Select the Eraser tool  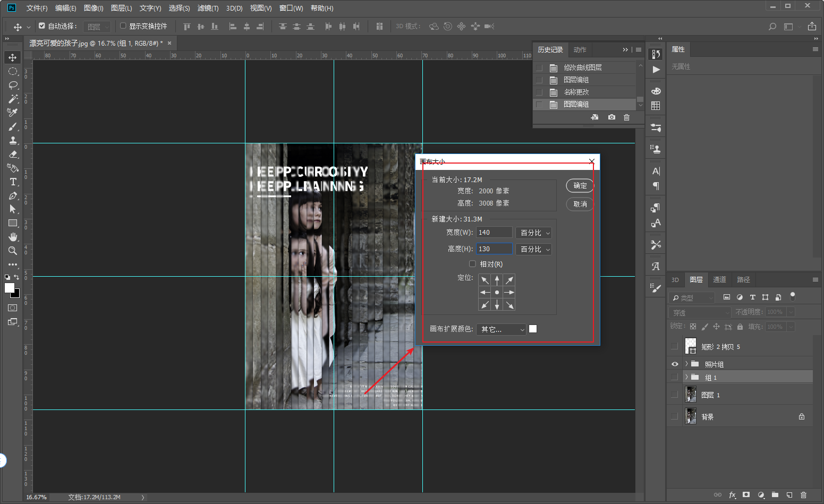coord(13,154)
